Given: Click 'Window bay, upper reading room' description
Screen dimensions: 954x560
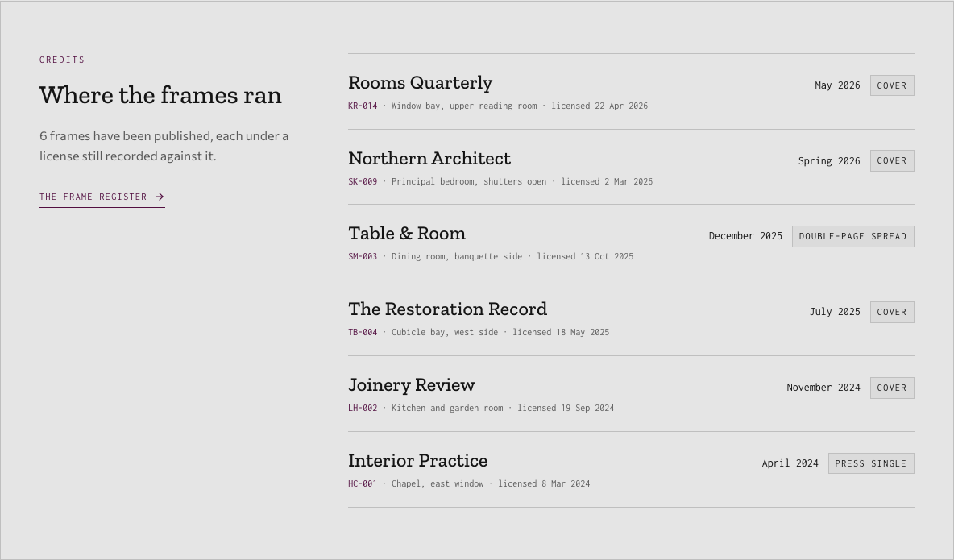Looking at the screenshot, I should click(464, 106).
